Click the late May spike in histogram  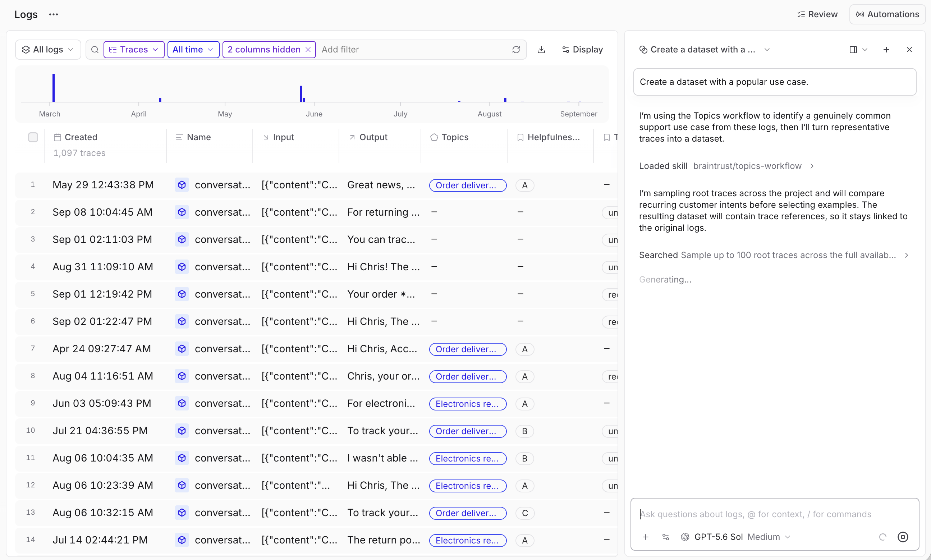pyautogui.click(x=301, y=93)
